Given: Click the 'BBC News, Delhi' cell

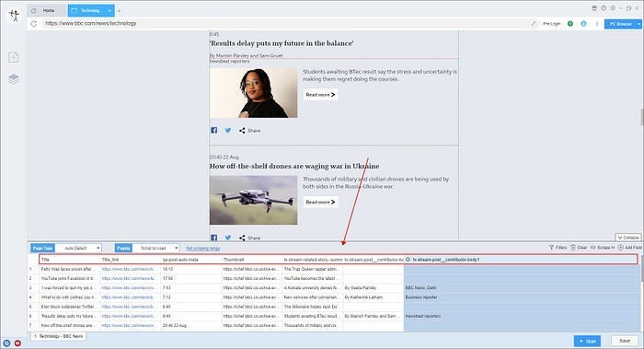Looking at the screenshot, I should point(522,287).
